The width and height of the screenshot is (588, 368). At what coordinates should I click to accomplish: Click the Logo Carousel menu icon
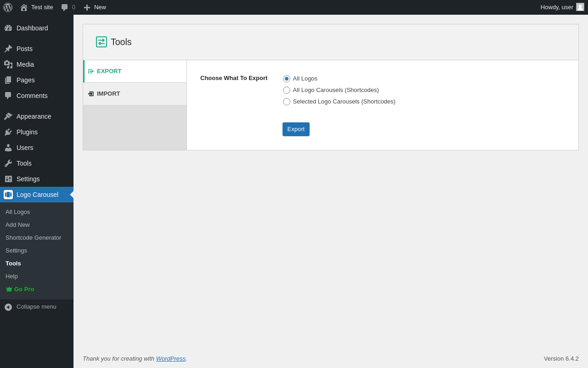pos(8,195)
